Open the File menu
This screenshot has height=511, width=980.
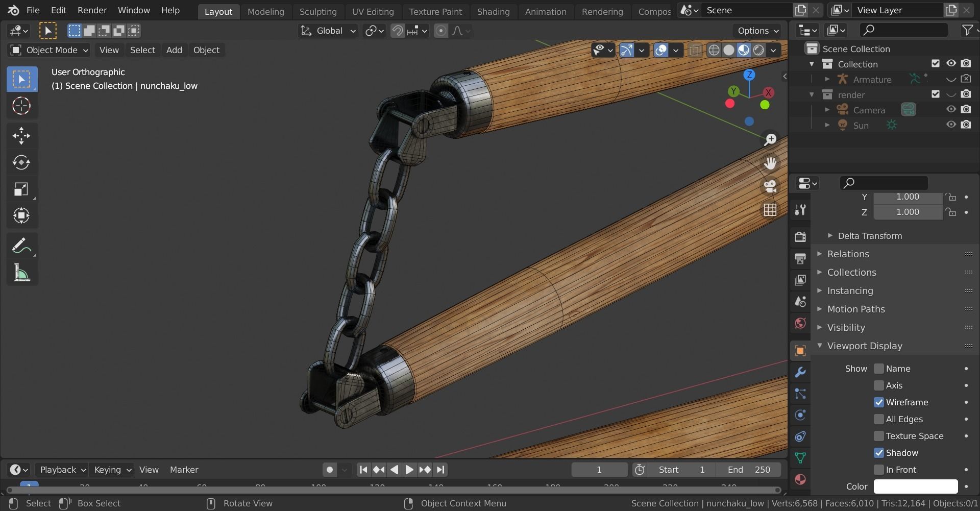[33, 10]
